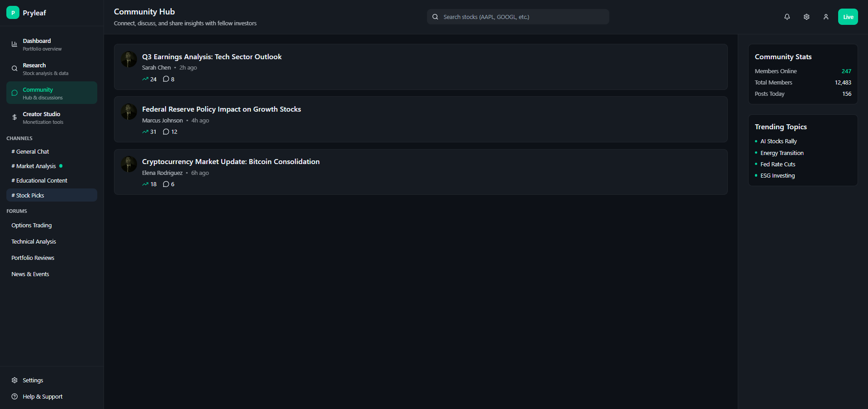Open the Cryptocurrency Market Update post title
868x409 pixels.
pos(231,162)
